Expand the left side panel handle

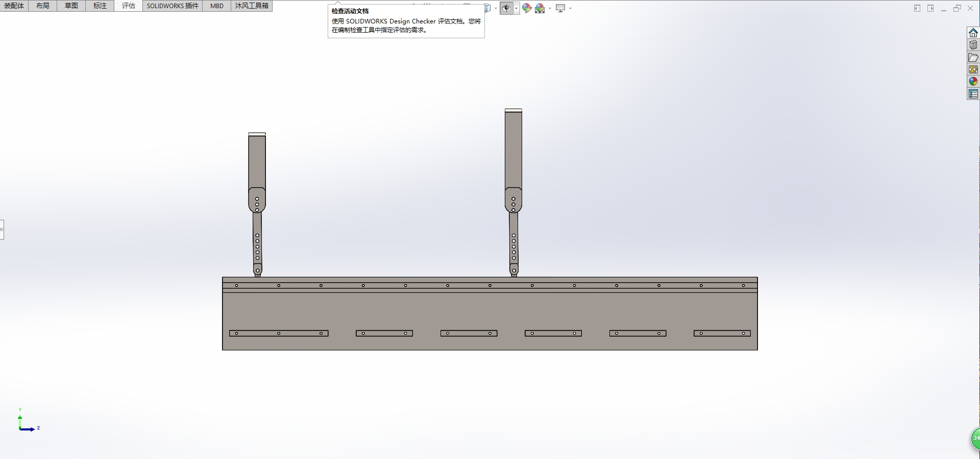click(x=2, y=229)
